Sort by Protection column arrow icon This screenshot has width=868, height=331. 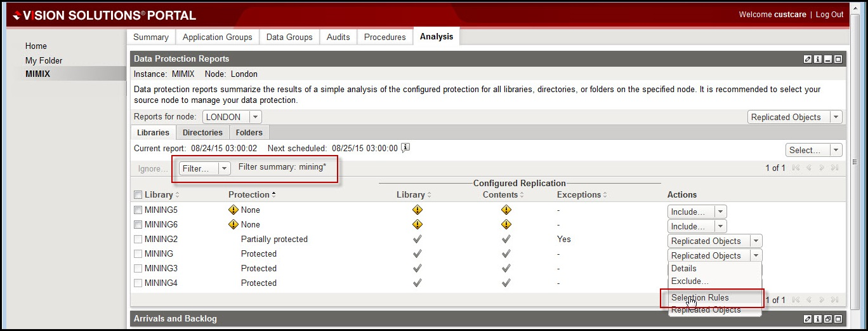(x=273, y=194)
